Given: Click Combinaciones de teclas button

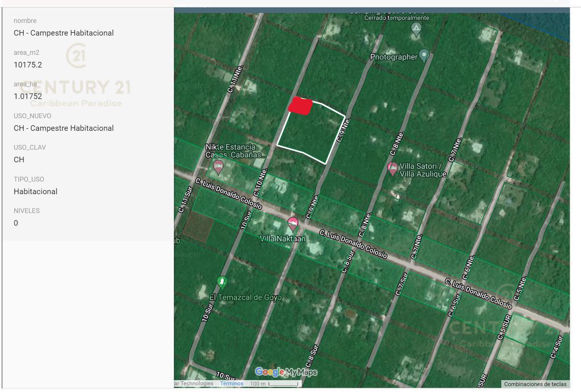Looking at the screenshot, I should (x=535, y=384).
